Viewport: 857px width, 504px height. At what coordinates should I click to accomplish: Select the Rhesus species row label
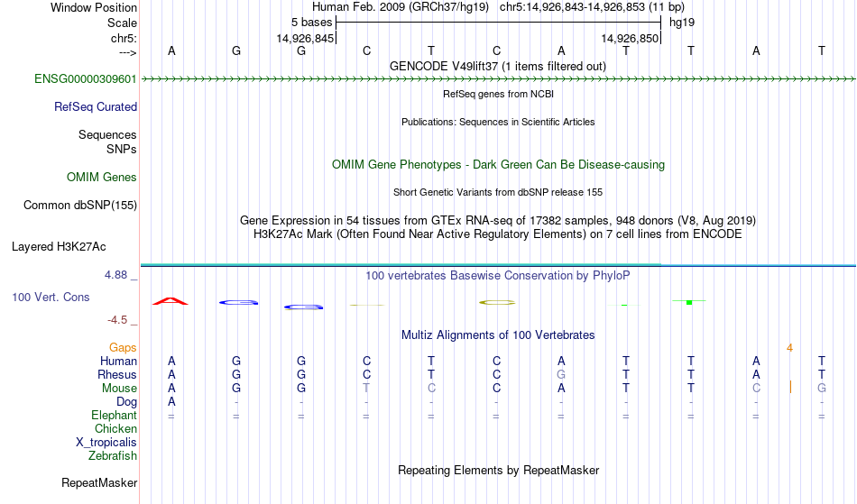pos(117,374)
